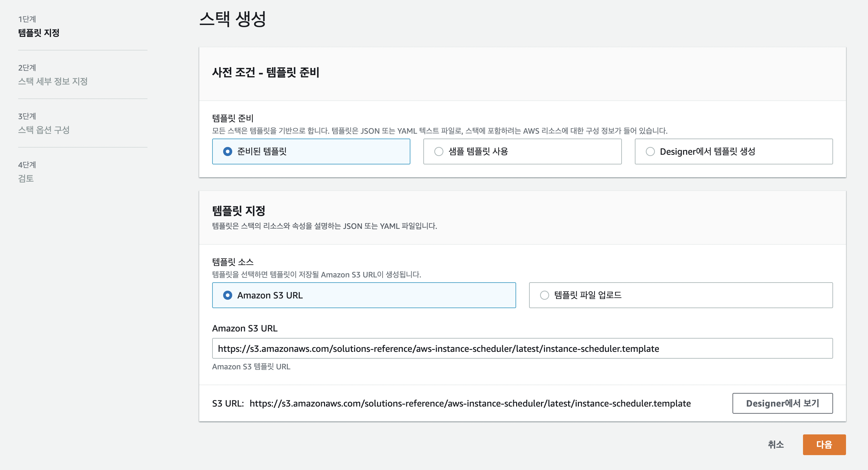Screen dimensions: 868x470
Task: Click the 템플릿 준비 field label
Action: point(233,118)
